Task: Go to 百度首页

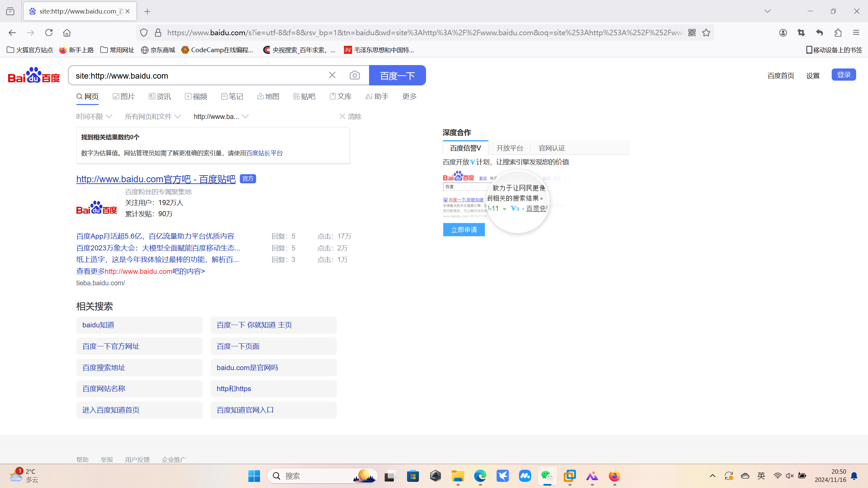Action: coord(781,76)
